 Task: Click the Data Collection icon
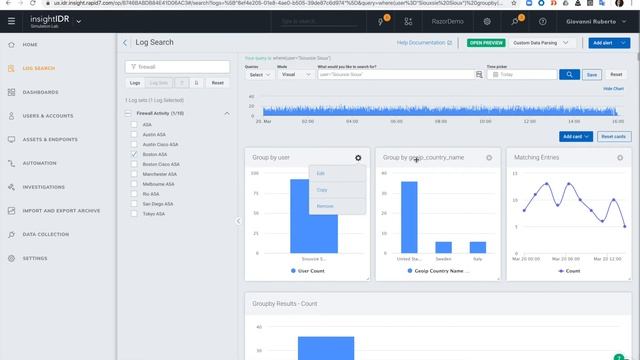tap(11, 234)
